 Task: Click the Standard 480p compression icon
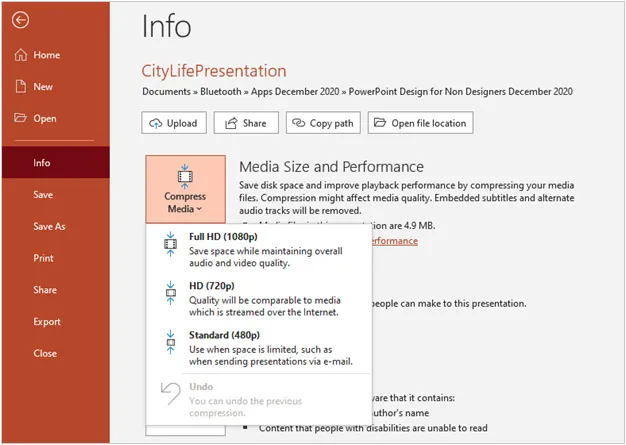pos(170,342)
